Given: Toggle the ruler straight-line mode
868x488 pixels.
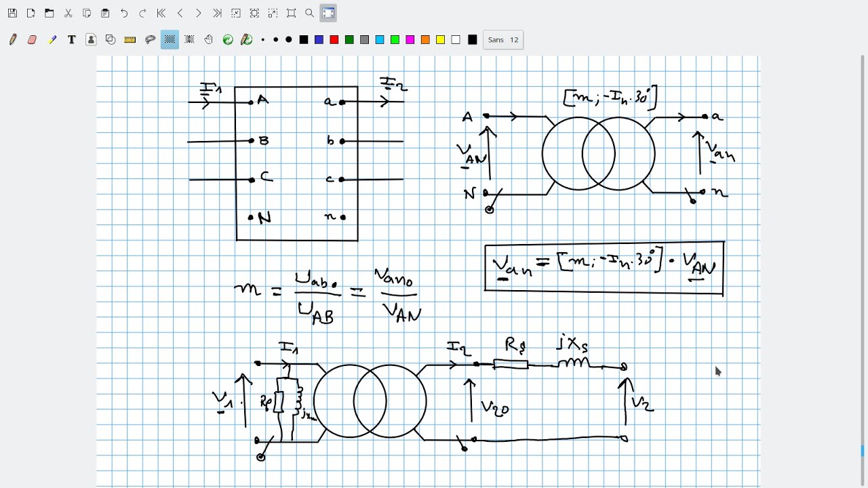Looking at the screenshot, I should (130, 40).
